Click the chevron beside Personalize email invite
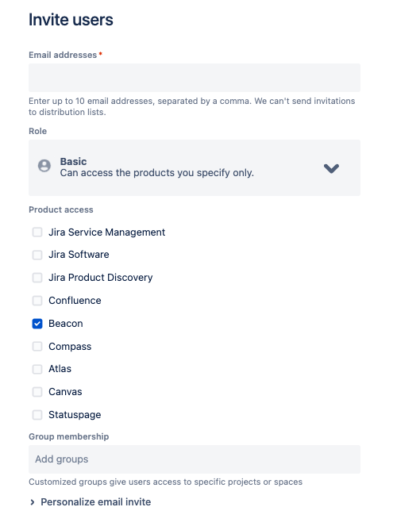Viewport: 420px width, 530px height. pyautogui.click(x=33, y=502)
